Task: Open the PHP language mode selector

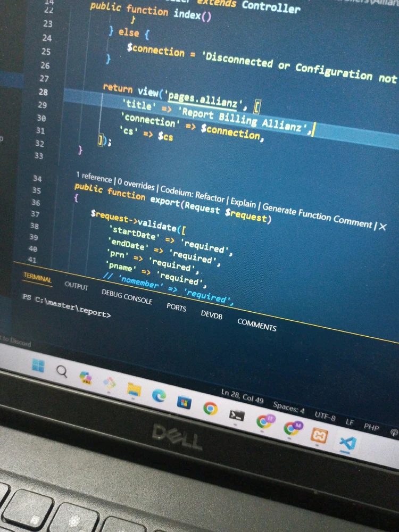Action: [371, 426]
